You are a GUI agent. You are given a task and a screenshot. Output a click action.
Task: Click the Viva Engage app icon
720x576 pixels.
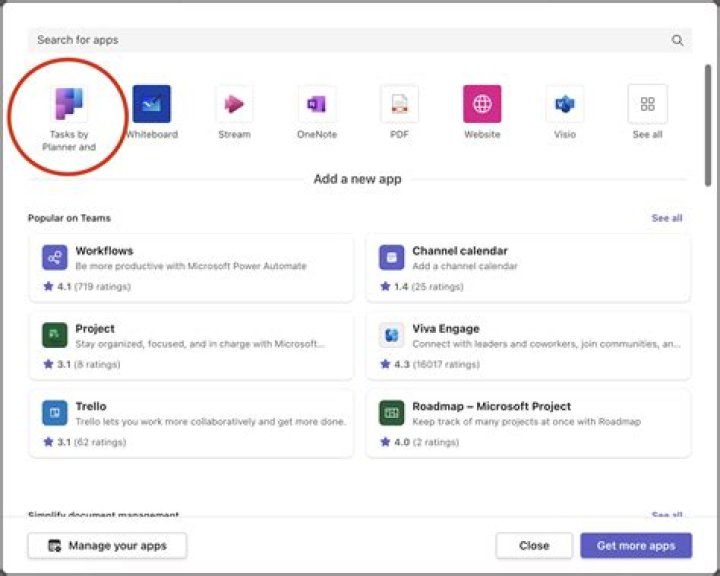click(x=392, y=335)
